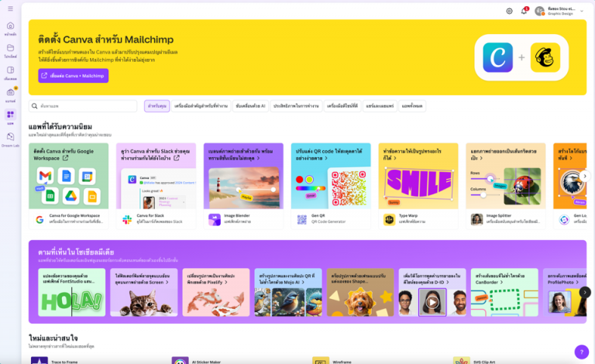Open the settings gear icon

click(x=509, y=11)
